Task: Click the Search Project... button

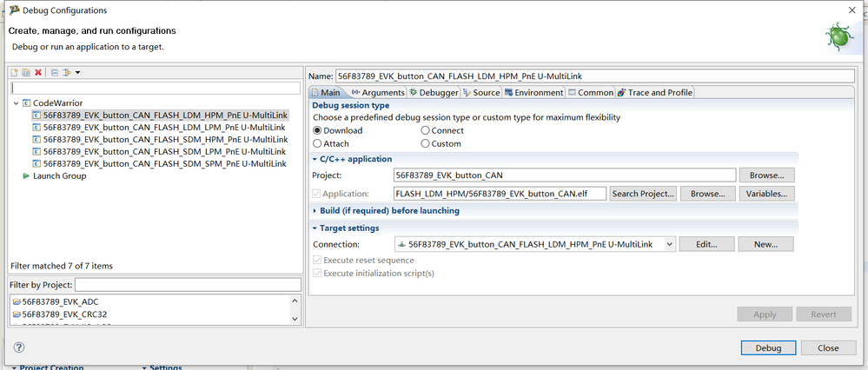Action: [642, 194]
